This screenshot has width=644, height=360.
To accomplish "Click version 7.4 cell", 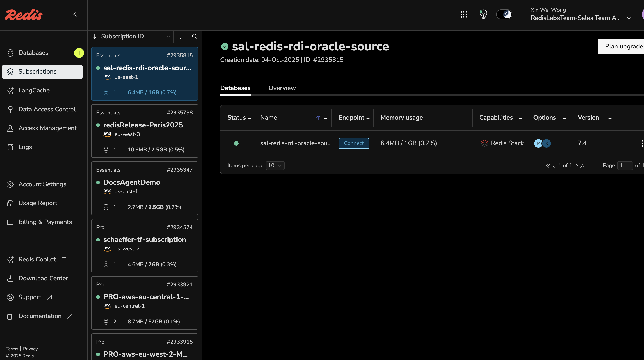I will tap(582, 143).
